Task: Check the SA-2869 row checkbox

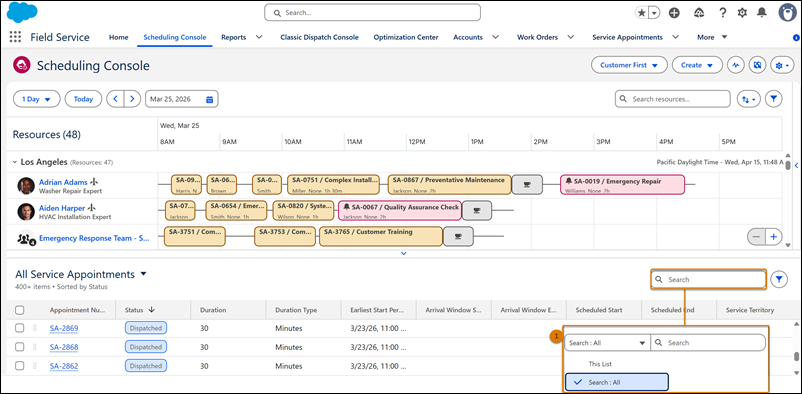Action: pyautogui.click(x=19, y=328)
